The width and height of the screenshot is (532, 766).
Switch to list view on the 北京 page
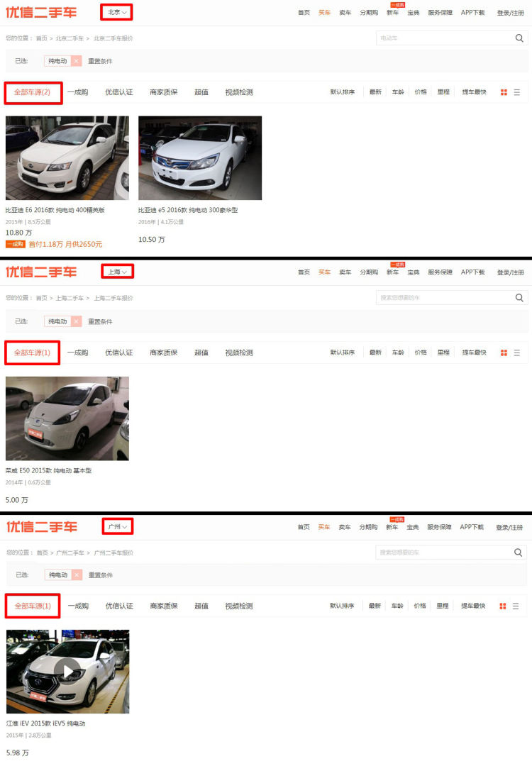pos(517,92)
